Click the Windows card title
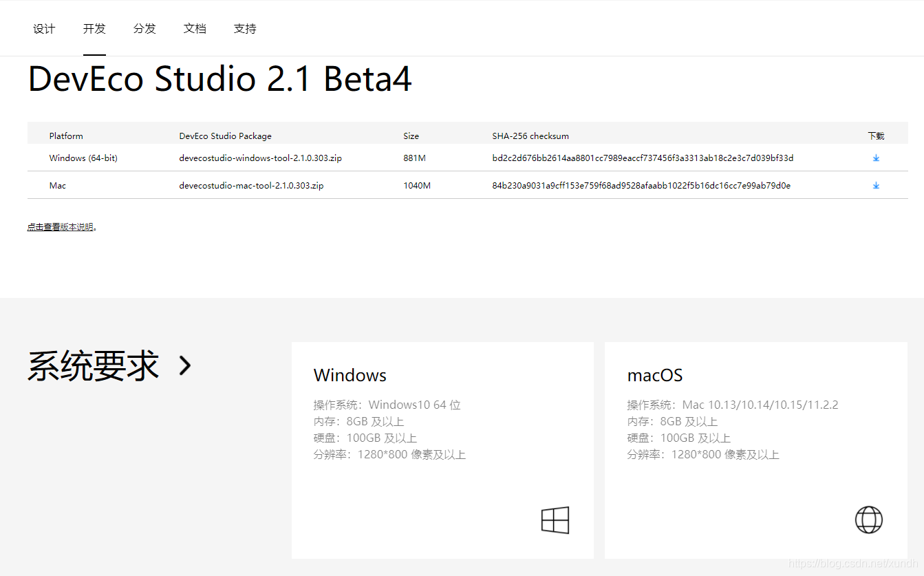 [350, 375]
